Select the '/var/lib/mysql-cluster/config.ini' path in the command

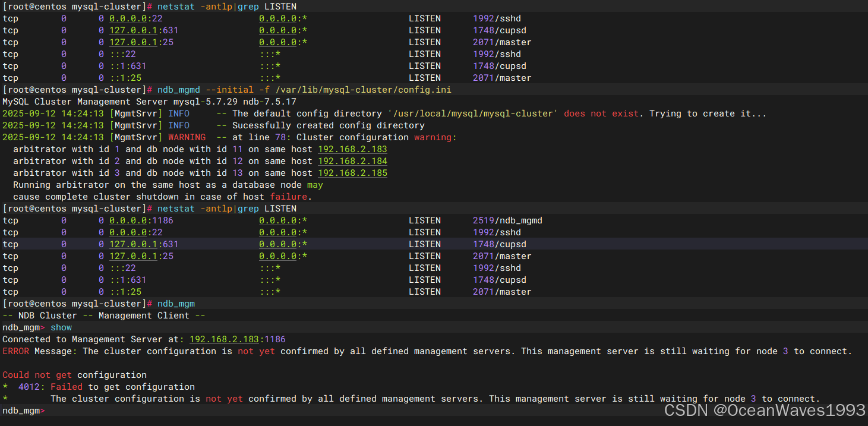pyautogui.click(x=363, y=90)
